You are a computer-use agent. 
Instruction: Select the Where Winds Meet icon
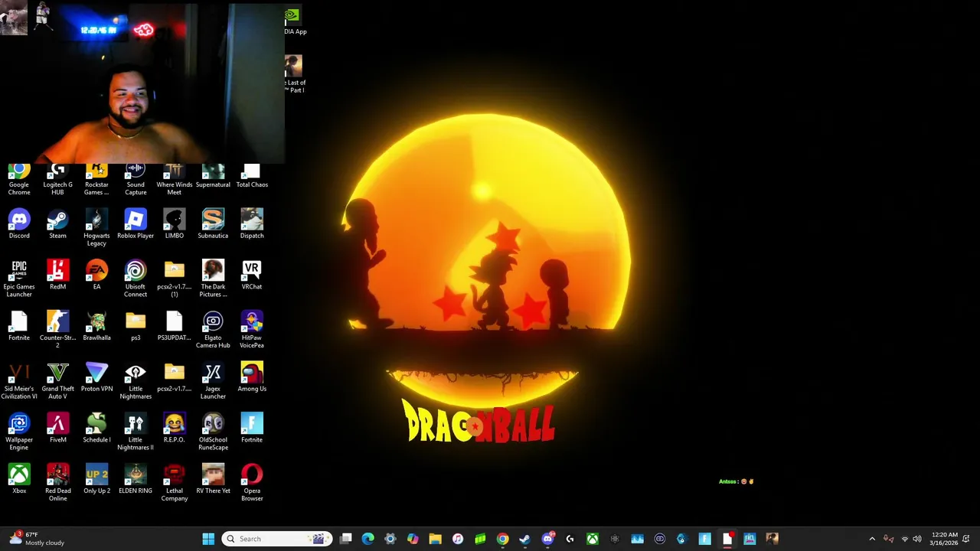click(174, 180)
